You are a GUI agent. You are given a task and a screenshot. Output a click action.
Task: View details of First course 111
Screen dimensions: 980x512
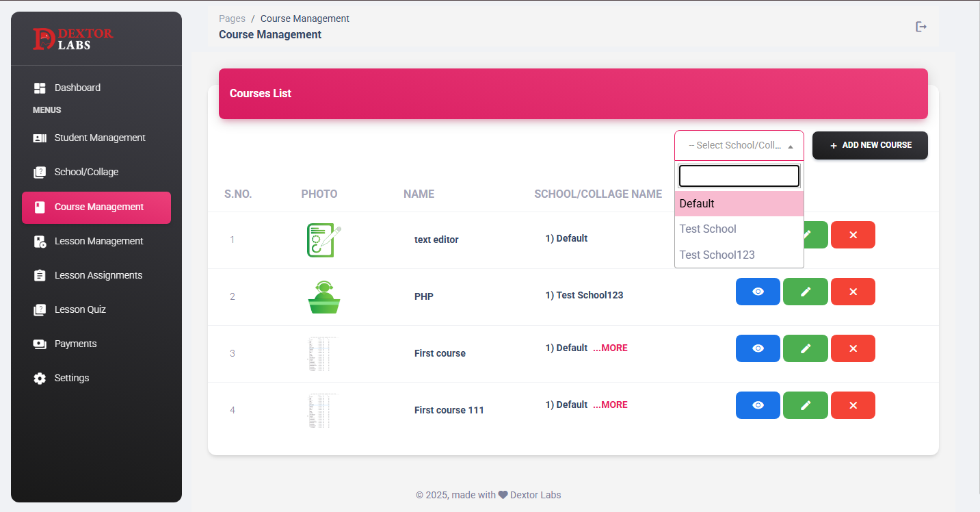tap(758, 405)
